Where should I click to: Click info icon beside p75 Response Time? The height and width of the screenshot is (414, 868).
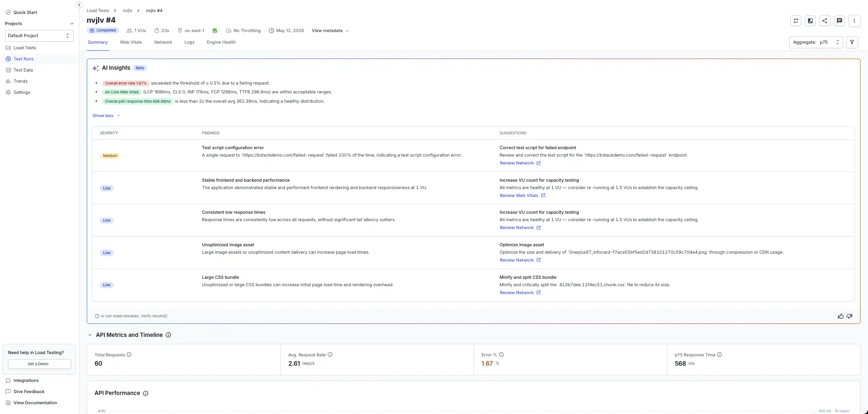pyautogui.click(x=719, y=355)
